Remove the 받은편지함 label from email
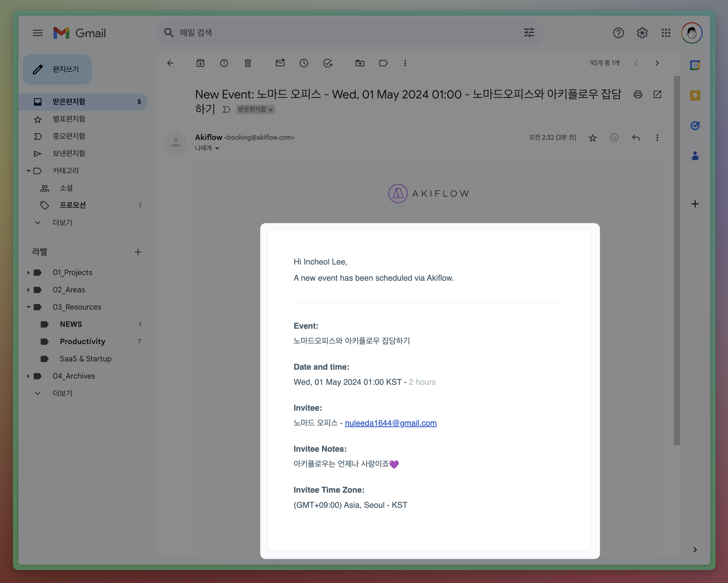This screenshot has width=728, height=583. pyautogui.click(x=271, y=110)
